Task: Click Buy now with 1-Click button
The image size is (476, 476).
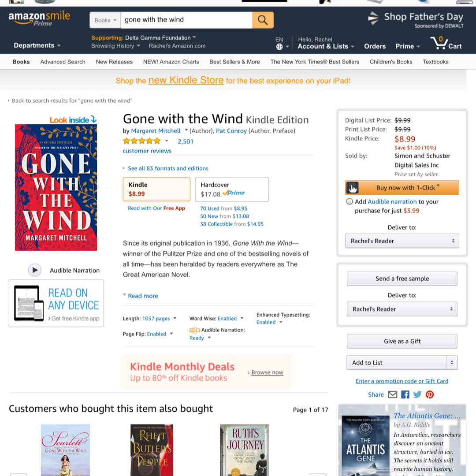Action: (x=402, y=188)
